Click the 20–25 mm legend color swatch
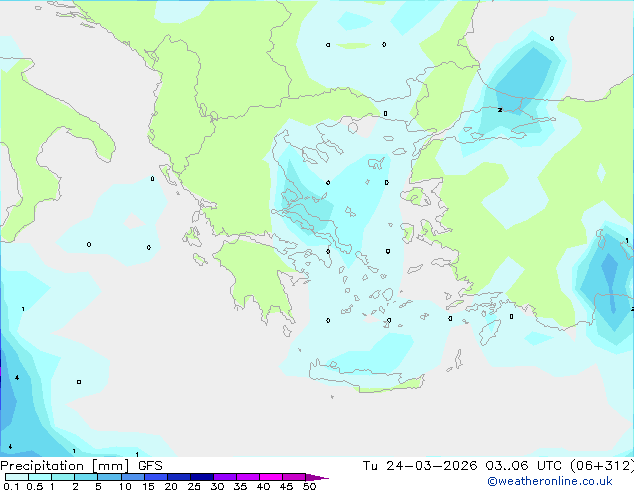This screenshot has width=634, height=490. tap(179, 477)
